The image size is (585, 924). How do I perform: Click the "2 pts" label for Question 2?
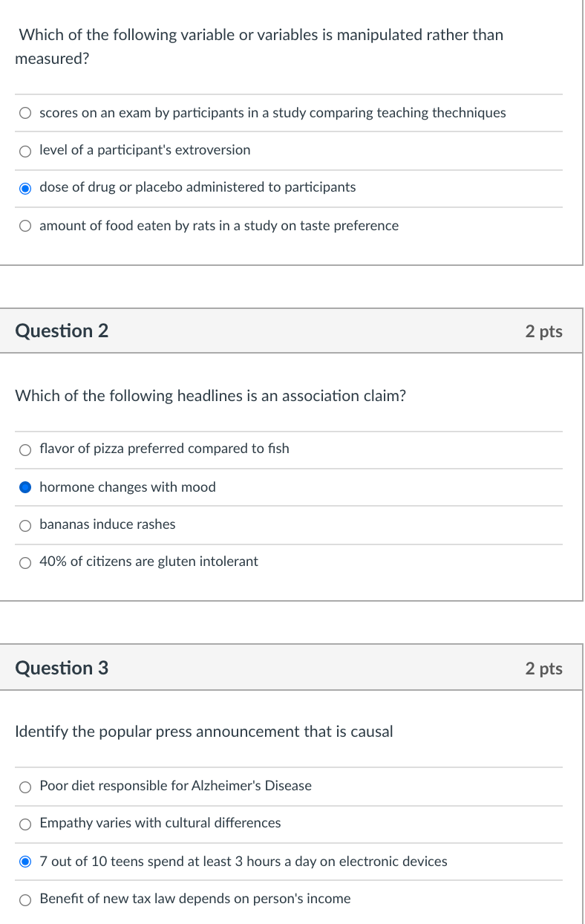pyautogui.click(x=545, y=331)
